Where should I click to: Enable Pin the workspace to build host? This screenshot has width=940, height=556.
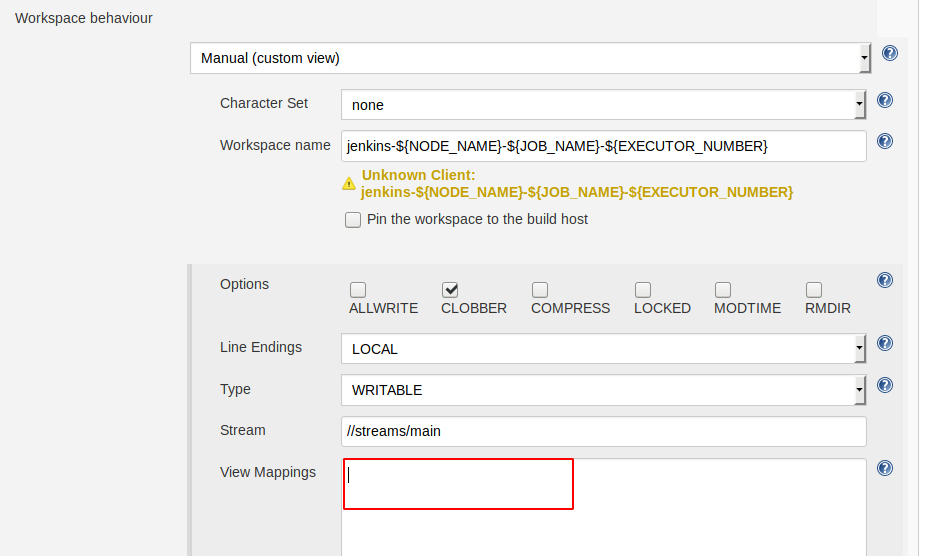click(353, 220)
